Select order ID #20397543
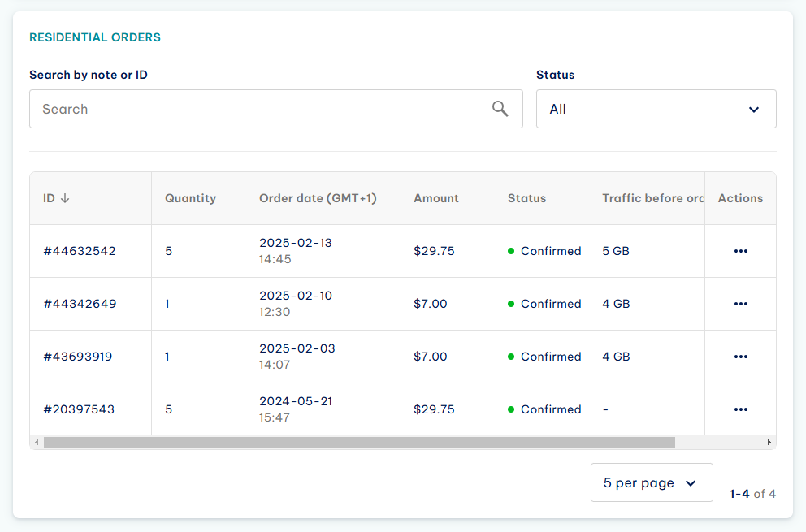806x532 pixels. coord(79,409)
